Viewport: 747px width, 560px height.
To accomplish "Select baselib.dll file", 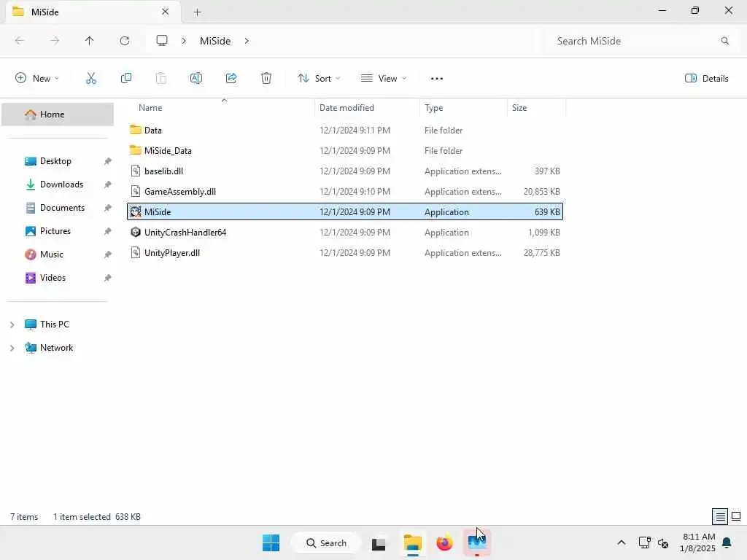I will [x=345, y=171].
